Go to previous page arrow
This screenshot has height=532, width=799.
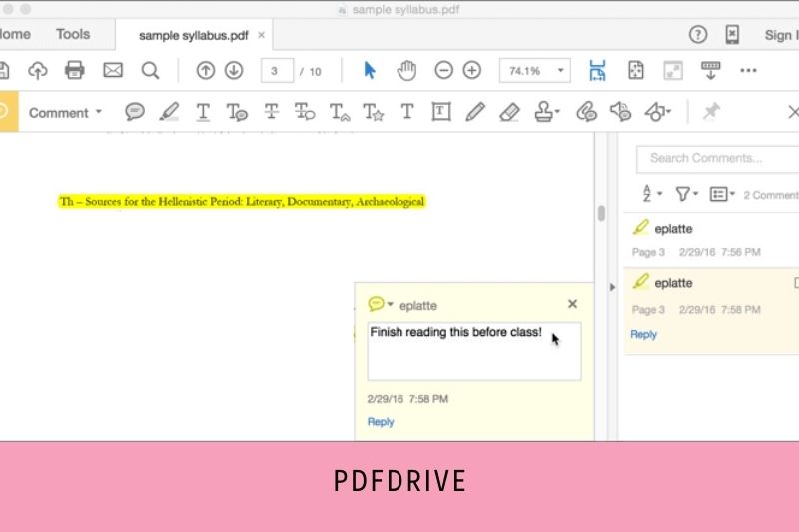[x=206, y=70]
